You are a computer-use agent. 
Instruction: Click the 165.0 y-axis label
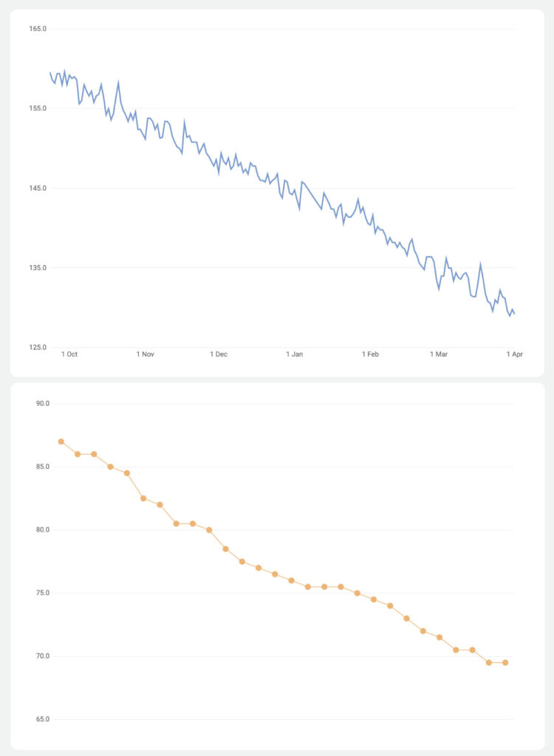[x=38, y=29]
